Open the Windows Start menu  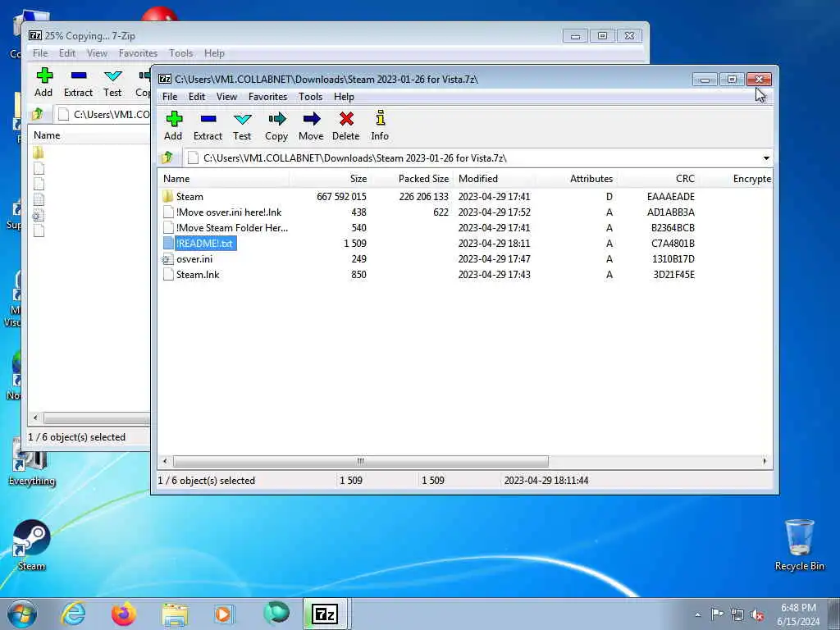click(22, 614)
